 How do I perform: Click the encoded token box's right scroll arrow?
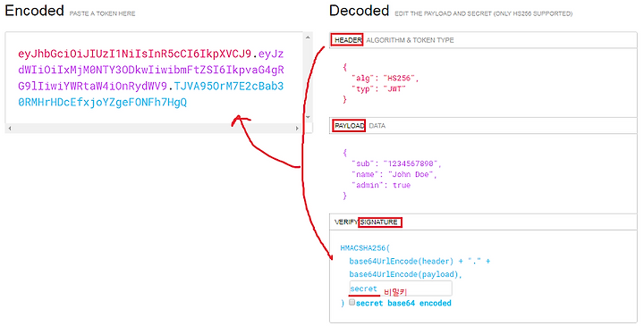[x=297, y=129]
